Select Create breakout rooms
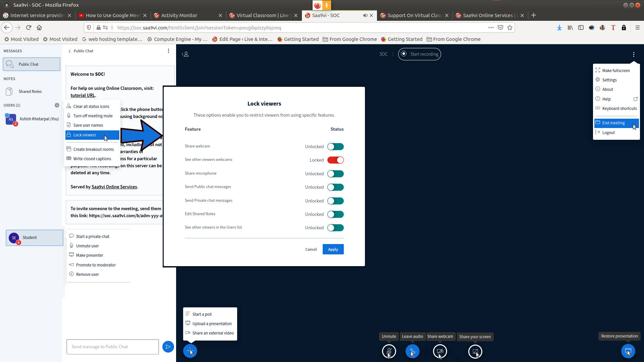 click(92, 149)
